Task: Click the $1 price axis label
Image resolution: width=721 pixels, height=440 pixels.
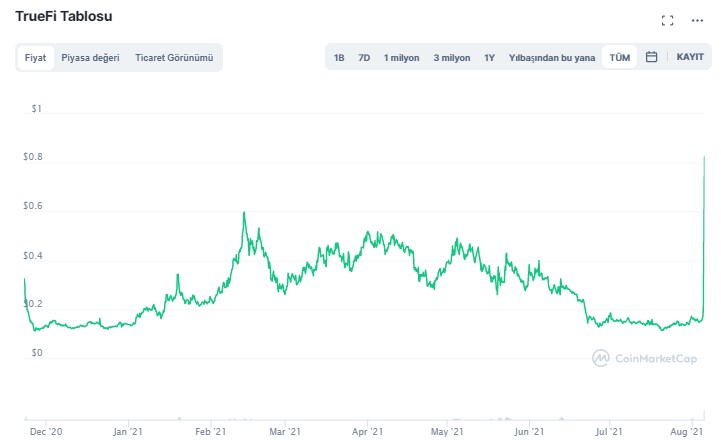Action: pos(36,109)
